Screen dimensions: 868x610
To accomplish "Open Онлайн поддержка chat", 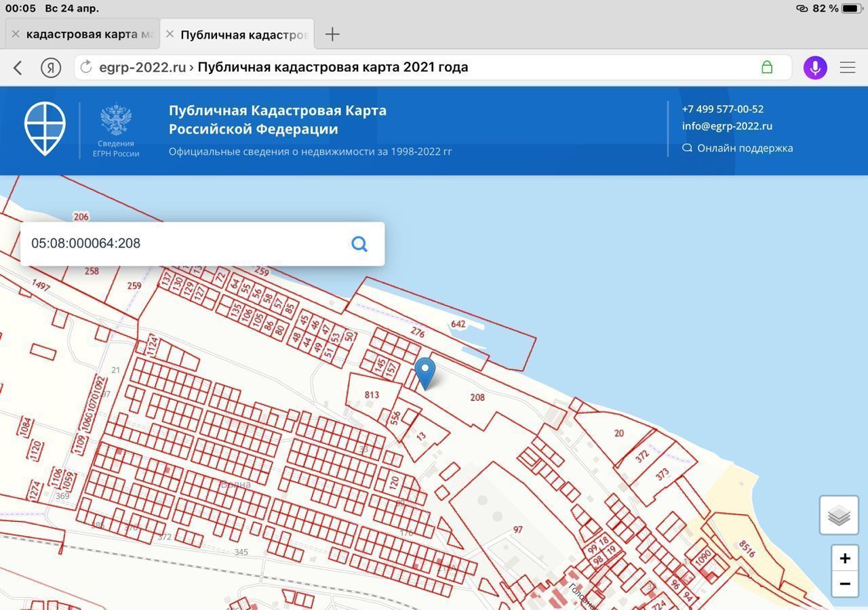I will point(738,148).
